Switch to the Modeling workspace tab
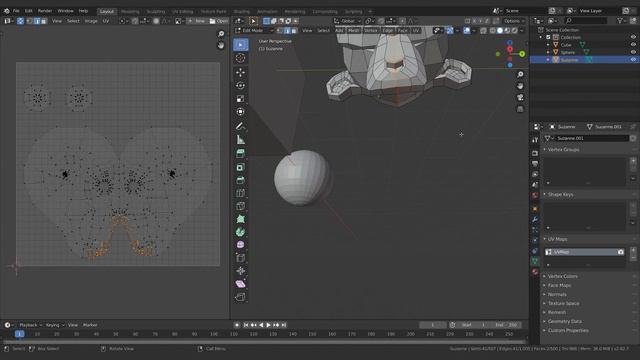This screenshot has height=360, width=640. pyautogui.click(x=130, y=11)
